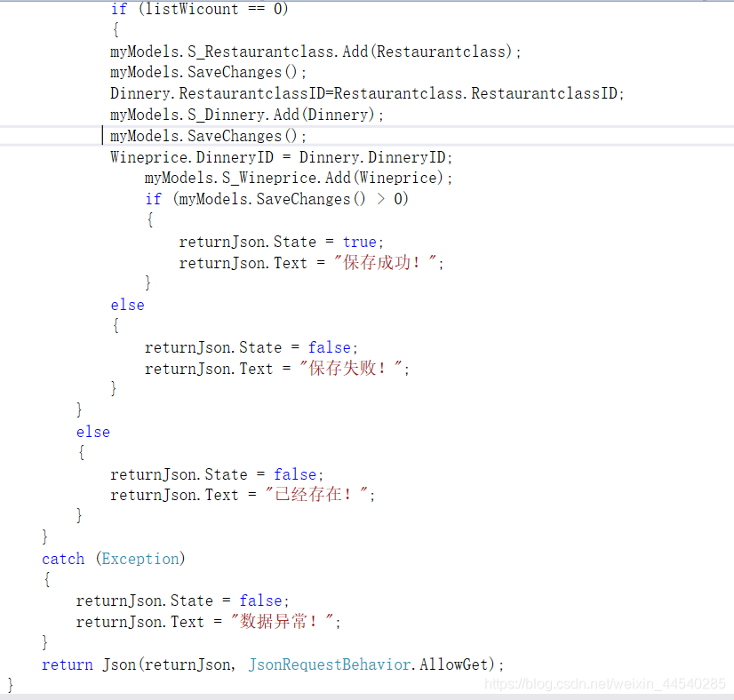This screenshot has width=734, height=700.
Task: Click "JsonRequestBehavior" in the return statement
Action: click(x=330, y=664)
